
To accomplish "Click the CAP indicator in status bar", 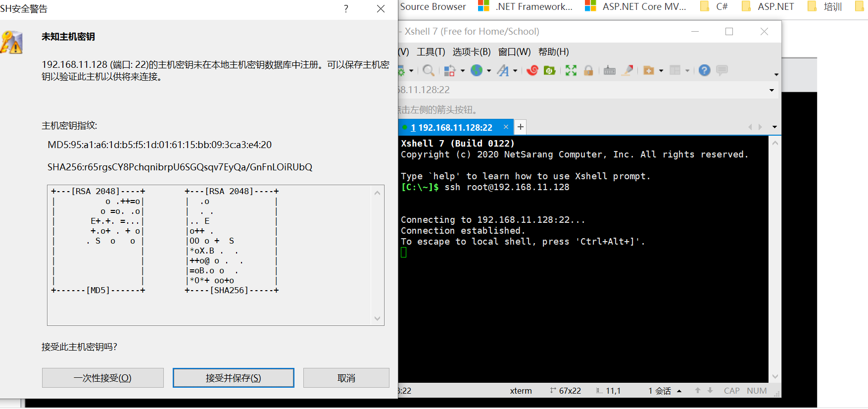I will (732, 391).
